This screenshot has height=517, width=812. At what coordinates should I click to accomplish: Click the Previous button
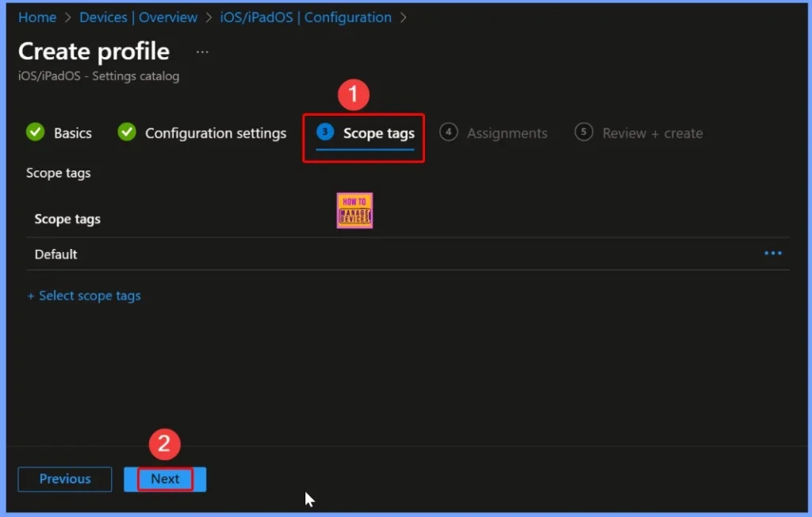(x=64, y=479)
